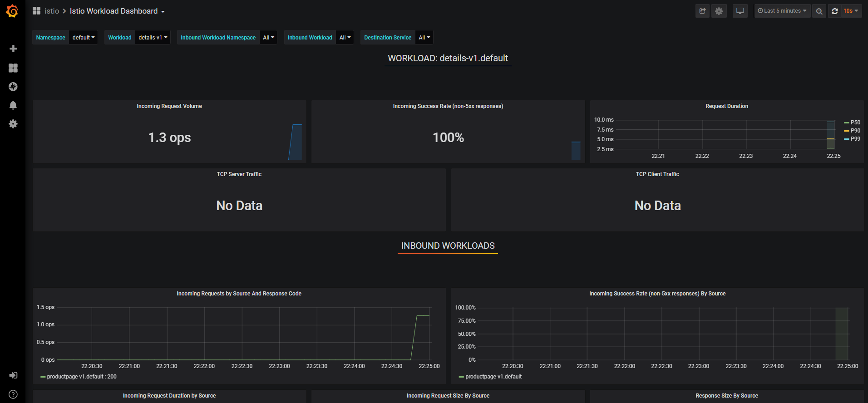
Task: Open the Explore compass icon
Action: click(13, 87)
